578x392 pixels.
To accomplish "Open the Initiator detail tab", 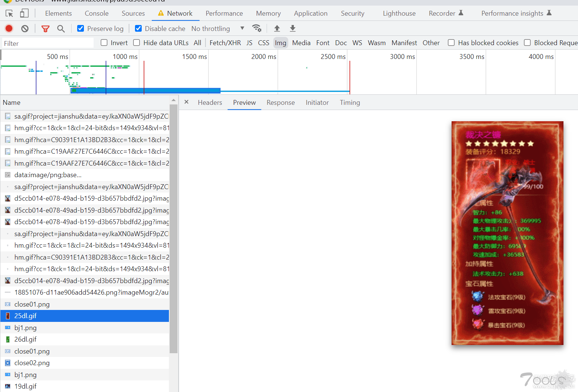I will coord(317,103).
